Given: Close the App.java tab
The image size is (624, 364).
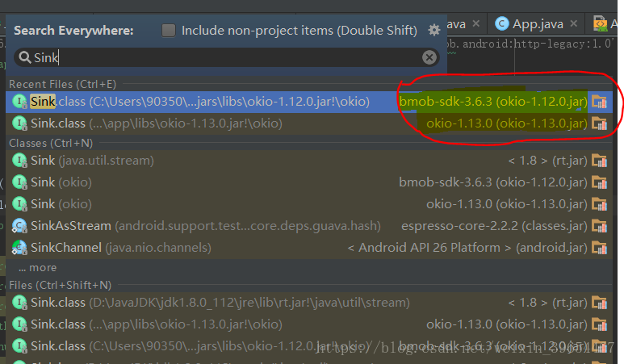Looking at the screenshot, I should click(573, 24).
